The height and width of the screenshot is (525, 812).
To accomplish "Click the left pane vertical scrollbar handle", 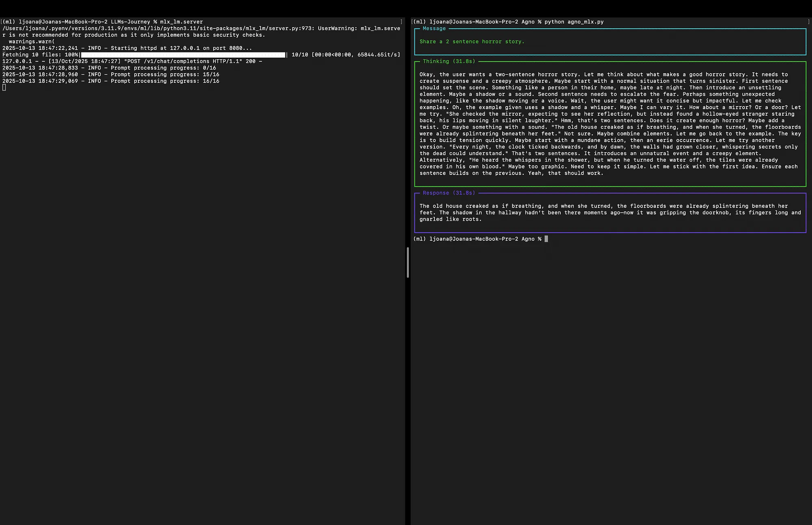I will point(408,262).
